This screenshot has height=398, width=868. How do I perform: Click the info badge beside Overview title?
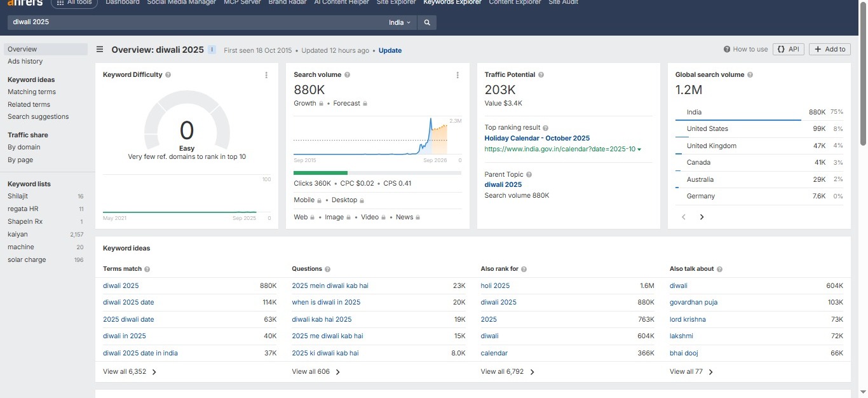pyautogui.click(x=212, y=50)
